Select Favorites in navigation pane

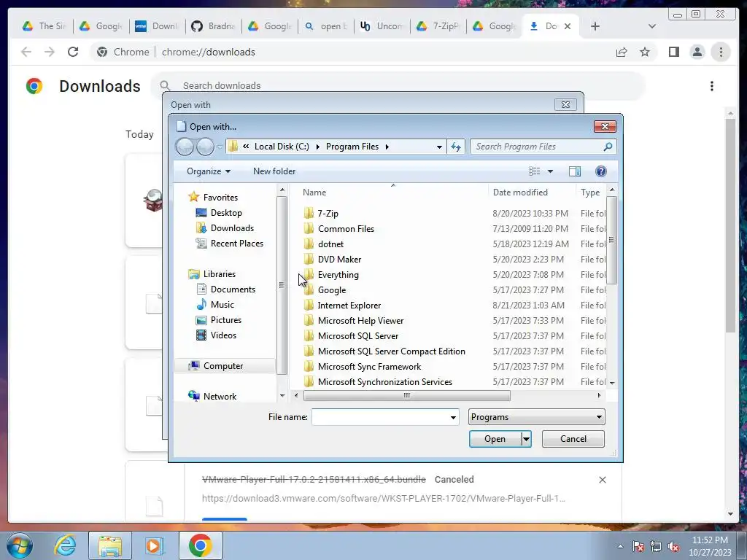tap(220, 197)
